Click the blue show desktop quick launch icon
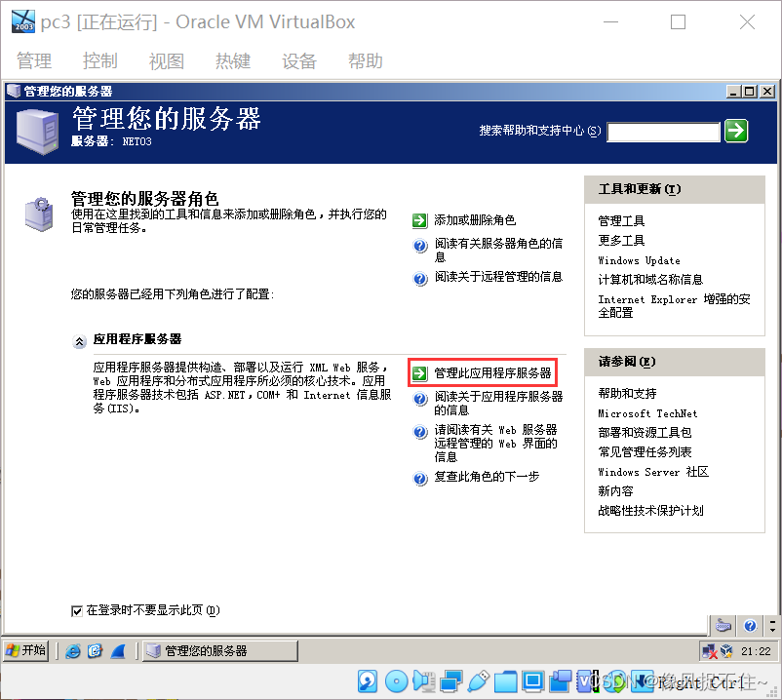The image size is (782, 700). [118, 651]
